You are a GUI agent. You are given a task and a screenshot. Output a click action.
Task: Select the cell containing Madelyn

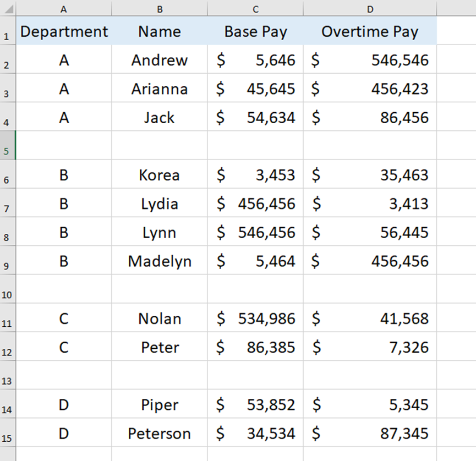point(160,260)
